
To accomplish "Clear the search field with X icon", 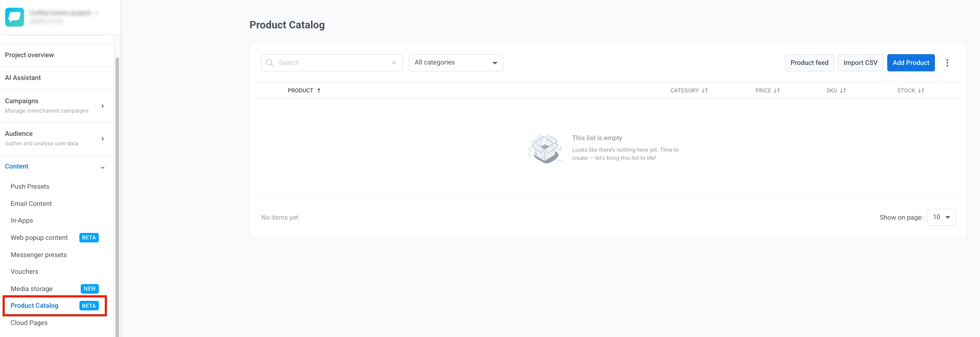I will coord(393,63).
